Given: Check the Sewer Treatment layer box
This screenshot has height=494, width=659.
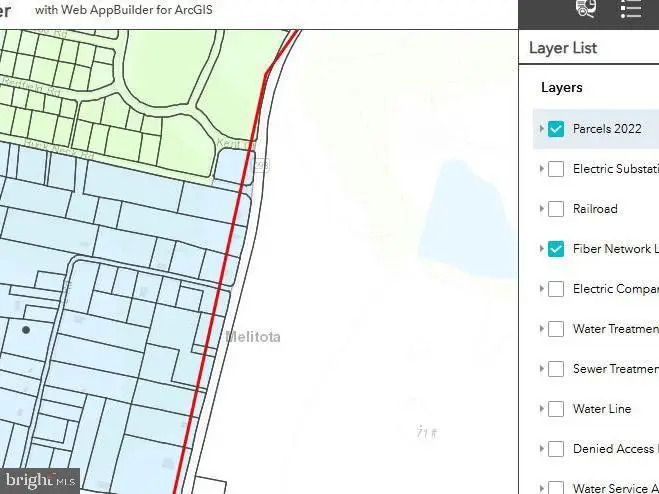Looking at the screenshot, I should [x=556, y=369].
